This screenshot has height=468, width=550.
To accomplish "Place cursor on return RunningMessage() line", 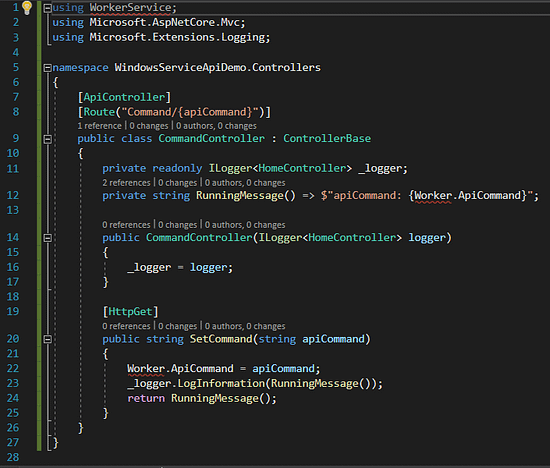I will [x=202, y=398].
